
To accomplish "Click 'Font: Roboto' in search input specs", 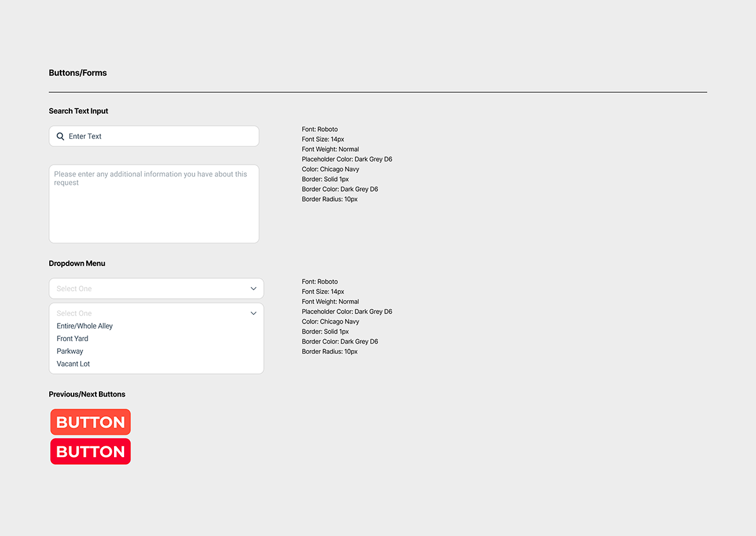I will [320, 129].
